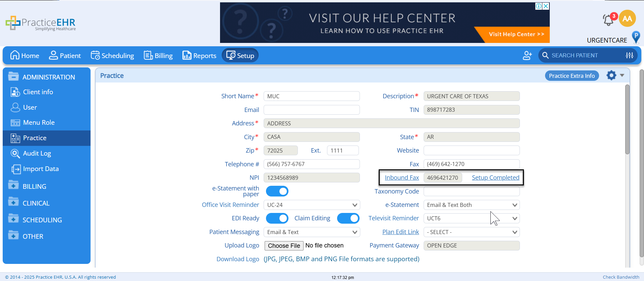Click the Choose File button
Viewport: 644px width, 281px height.
tap(284, 246)
